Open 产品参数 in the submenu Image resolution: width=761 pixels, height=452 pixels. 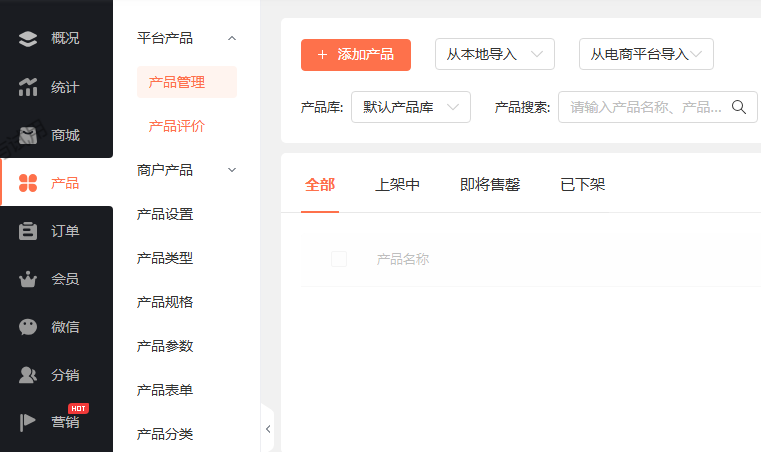pyautogui.click(x=165, y=346)
